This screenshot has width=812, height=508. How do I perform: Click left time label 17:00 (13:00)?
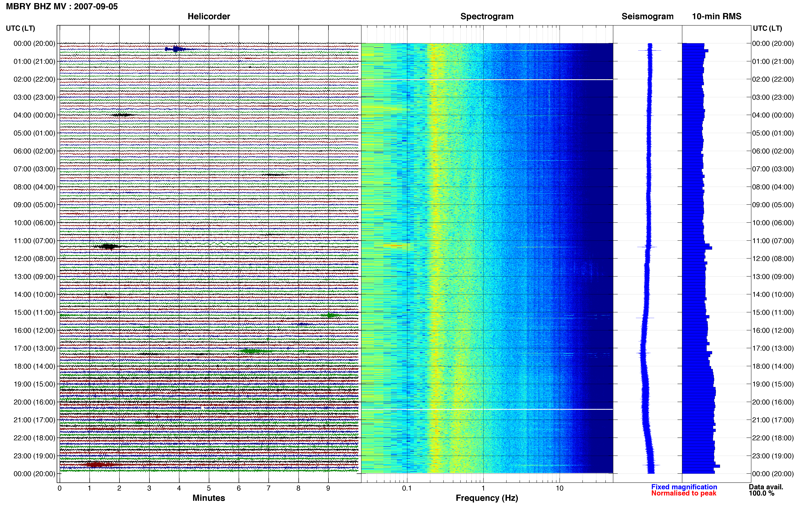(x=34, y=348)
